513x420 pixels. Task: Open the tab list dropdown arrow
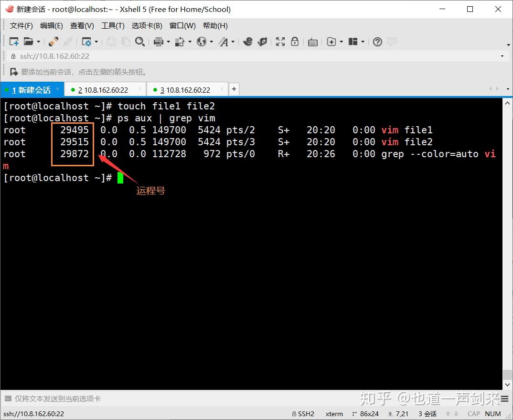click(508, 89)
